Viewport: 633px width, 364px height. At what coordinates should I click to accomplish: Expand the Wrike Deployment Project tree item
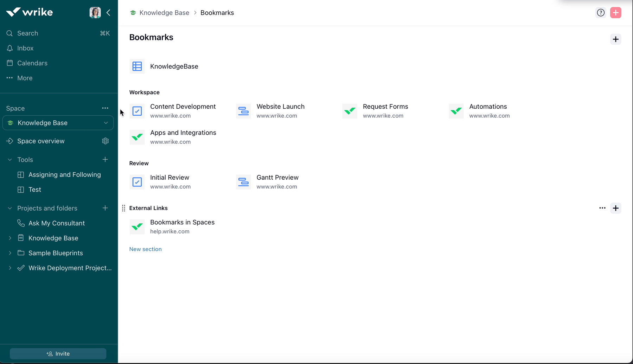10,268
